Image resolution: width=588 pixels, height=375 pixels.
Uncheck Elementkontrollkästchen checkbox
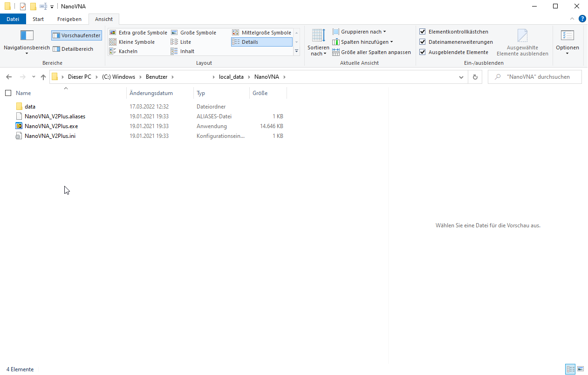(423, 32)
